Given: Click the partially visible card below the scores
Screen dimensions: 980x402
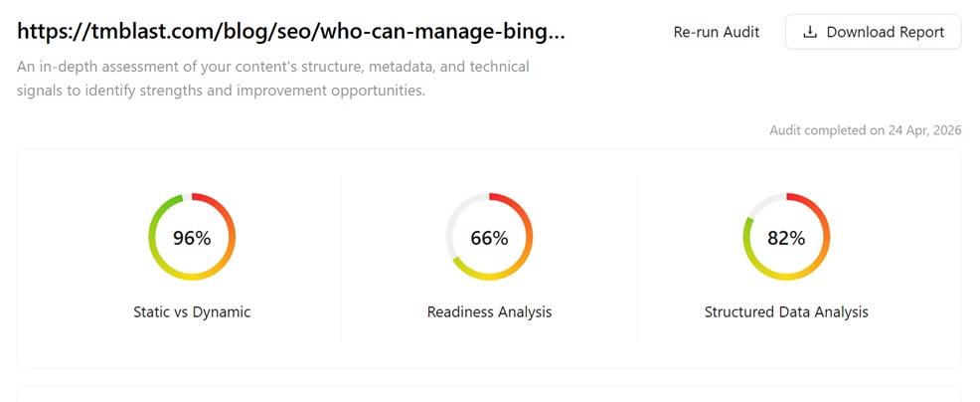Looking at the screenshot, I should click(489, 394).
